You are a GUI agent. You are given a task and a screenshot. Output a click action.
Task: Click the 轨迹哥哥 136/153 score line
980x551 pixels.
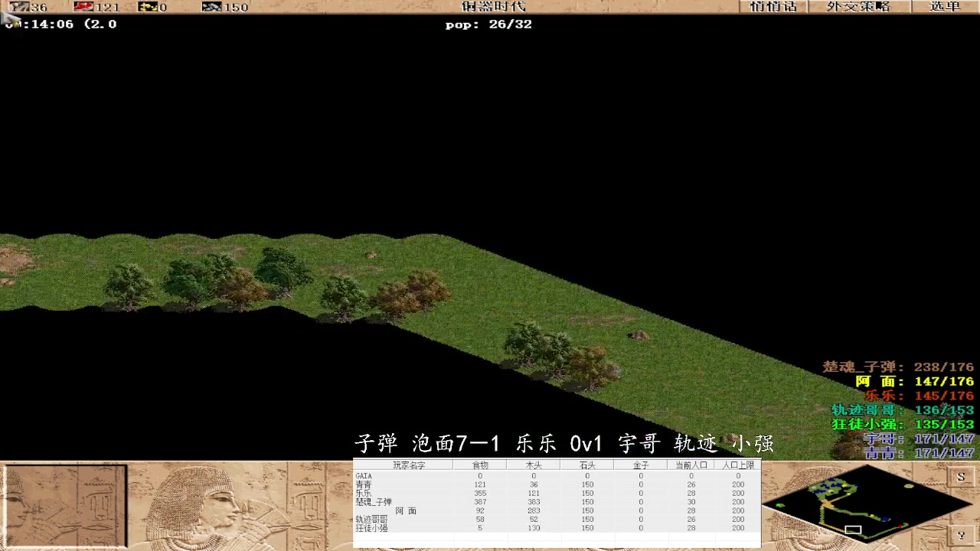point(903,410)
